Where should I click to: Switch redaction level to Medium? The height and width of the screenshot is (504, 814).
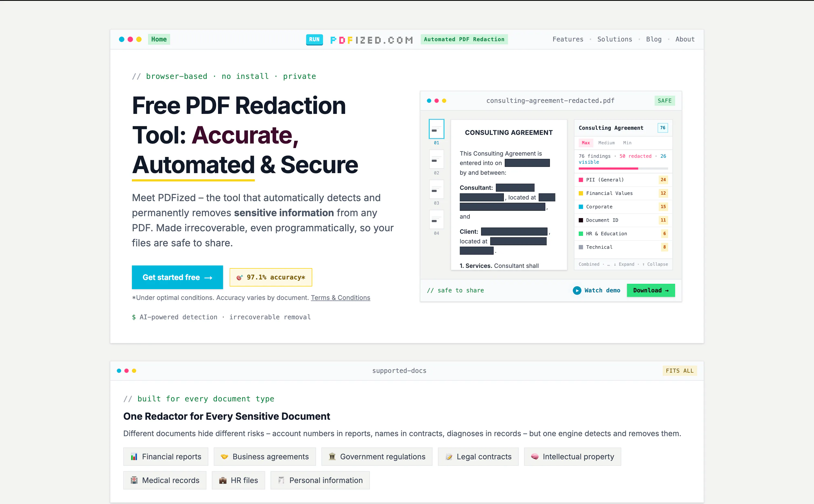tap(606, 143)
